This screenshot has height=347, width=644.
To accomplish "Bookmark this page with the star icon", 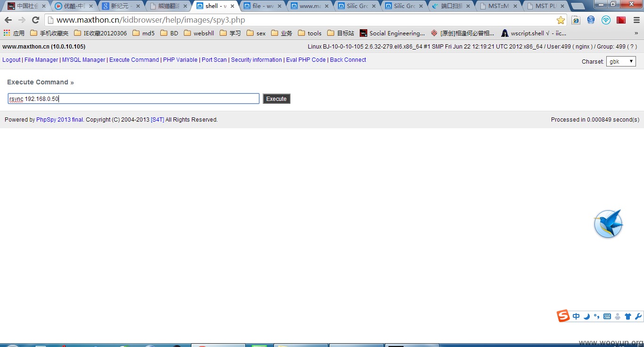I will click(x=561, y=20).
